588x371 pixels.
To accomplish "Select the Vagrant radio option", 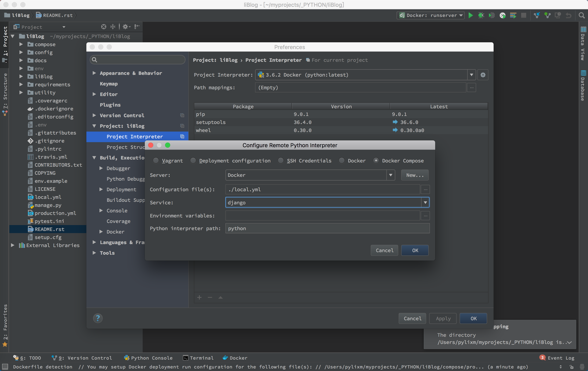I will (x=156, y=161).
